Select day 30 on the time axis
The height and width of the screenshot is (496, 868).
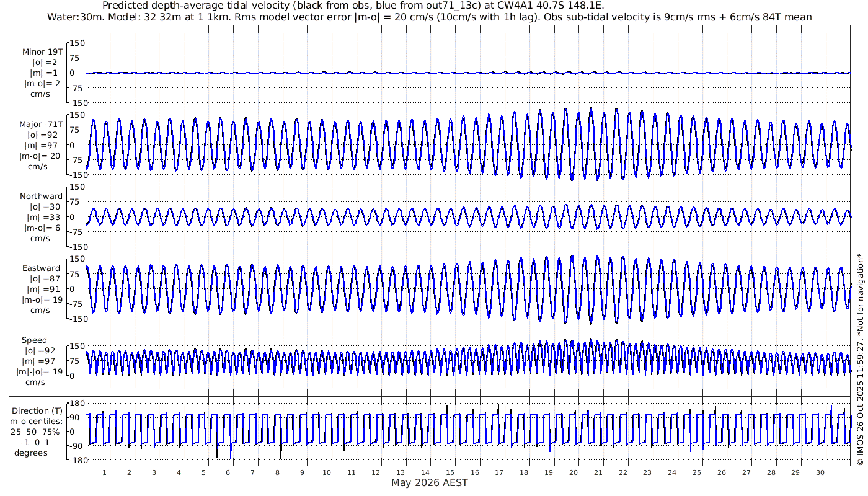click(820, 472)
